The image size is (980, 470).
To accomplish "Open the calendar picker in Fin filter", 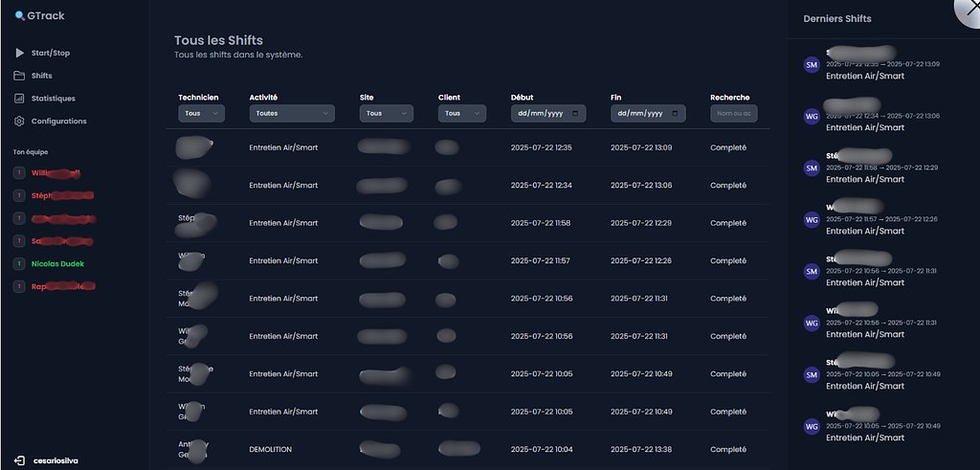I will point(675,113).
